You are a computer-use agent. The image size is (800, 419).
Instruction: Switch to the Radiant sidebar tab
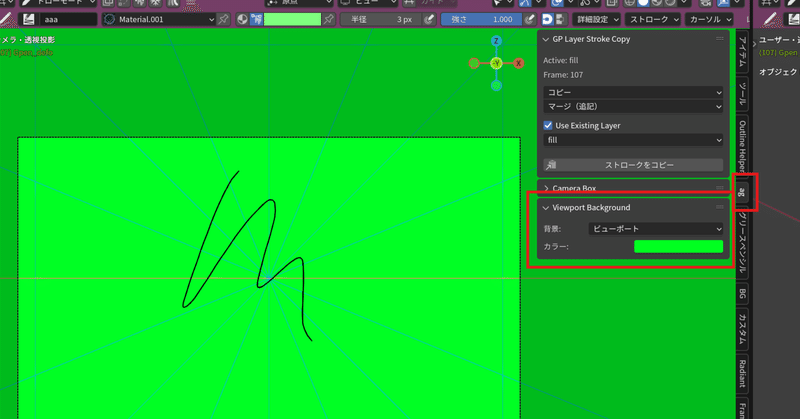click(x=742, y=373)
